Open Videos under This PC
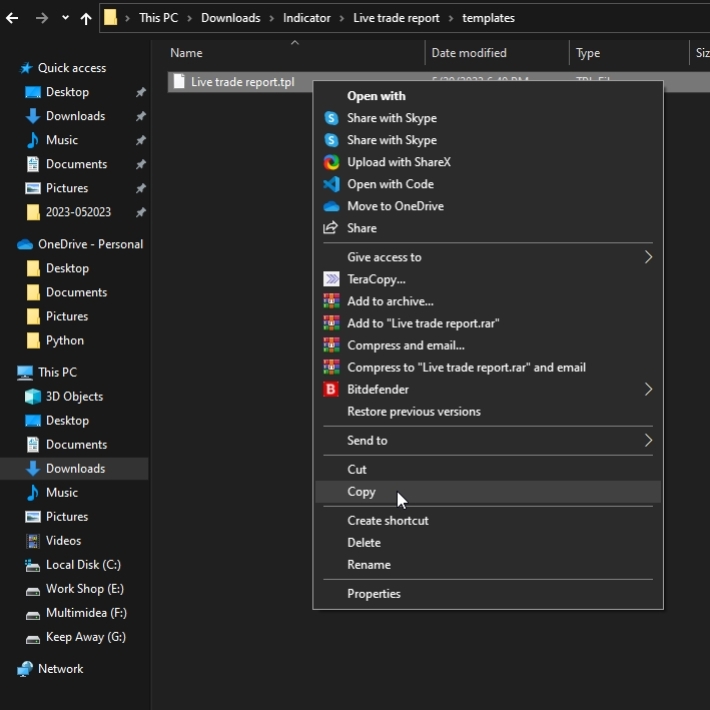 63,541
